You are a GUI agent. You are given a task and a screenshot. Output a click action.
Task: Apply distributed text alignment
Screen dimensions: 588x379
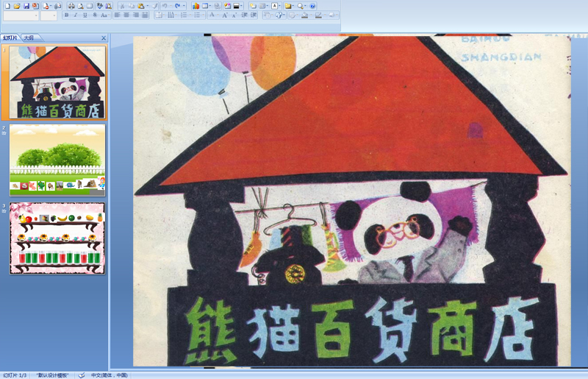145,15
